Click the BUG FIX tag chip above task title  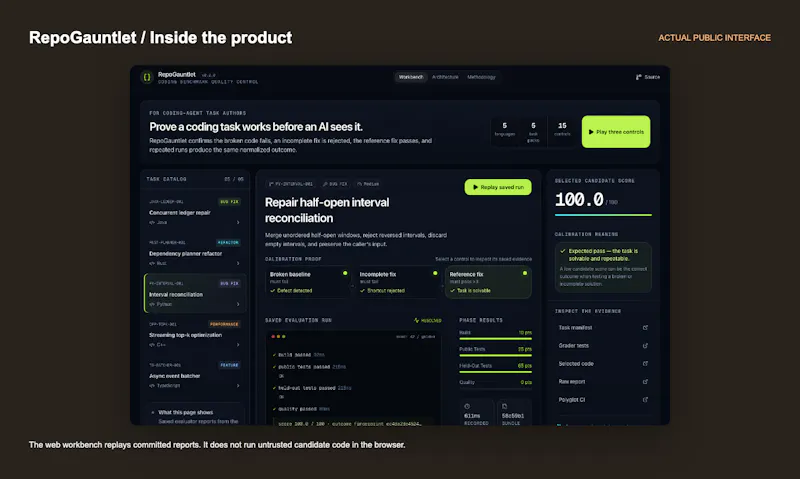click(x=335, y=184)
